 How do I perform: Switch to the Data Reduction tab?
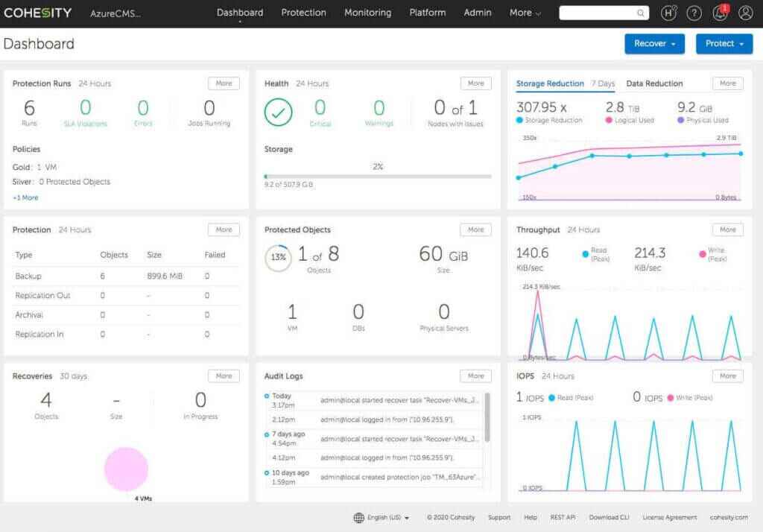[654, 83]
